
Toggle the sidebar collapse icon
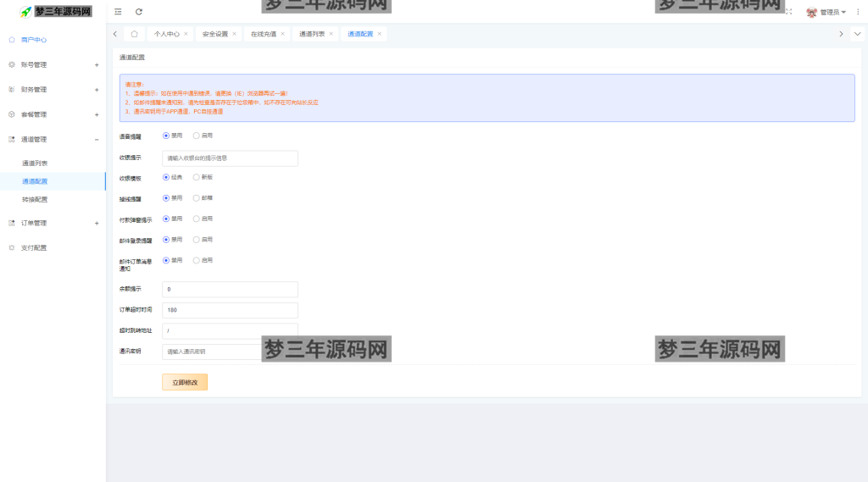click(118, 12)
